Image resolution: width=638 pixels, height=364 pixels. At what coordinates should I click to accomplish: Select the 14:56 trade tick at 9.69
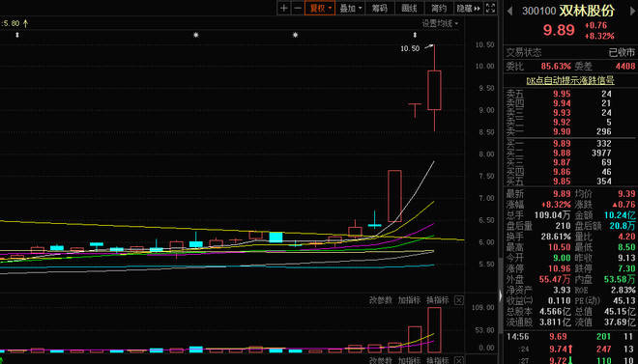(570, 336)
